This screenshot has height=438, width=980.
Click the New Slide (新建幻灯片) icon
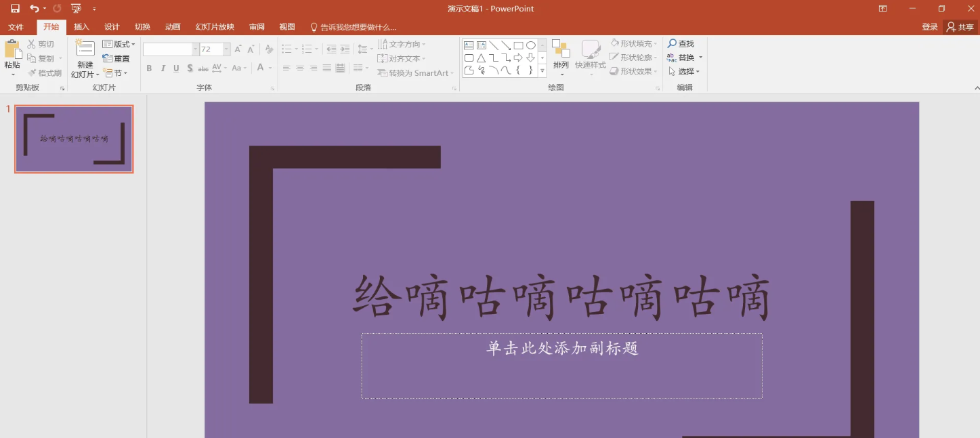(85, 49)
